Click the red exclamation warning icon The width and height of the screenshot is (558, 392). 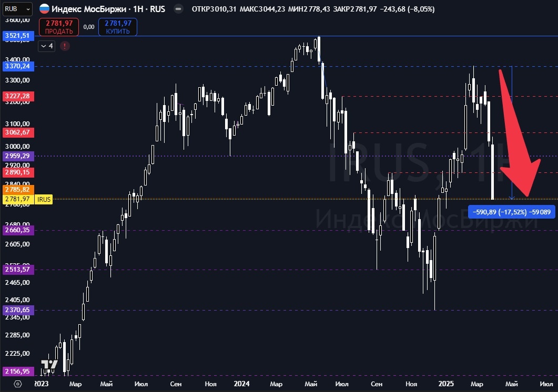(65, 46)
